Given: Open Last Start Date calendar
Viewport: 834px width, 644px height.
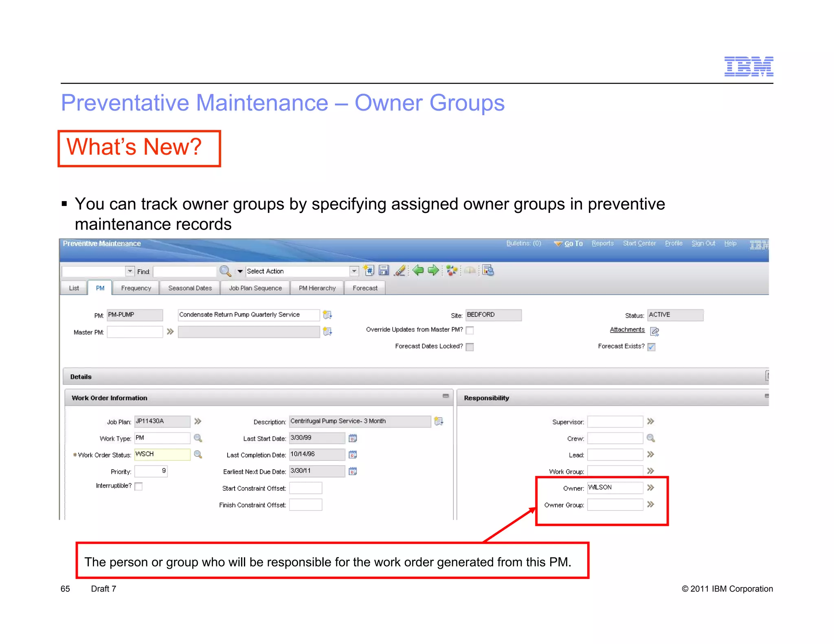Looking at the screenshot, I should pyautogui.click(x=353, y=438).
